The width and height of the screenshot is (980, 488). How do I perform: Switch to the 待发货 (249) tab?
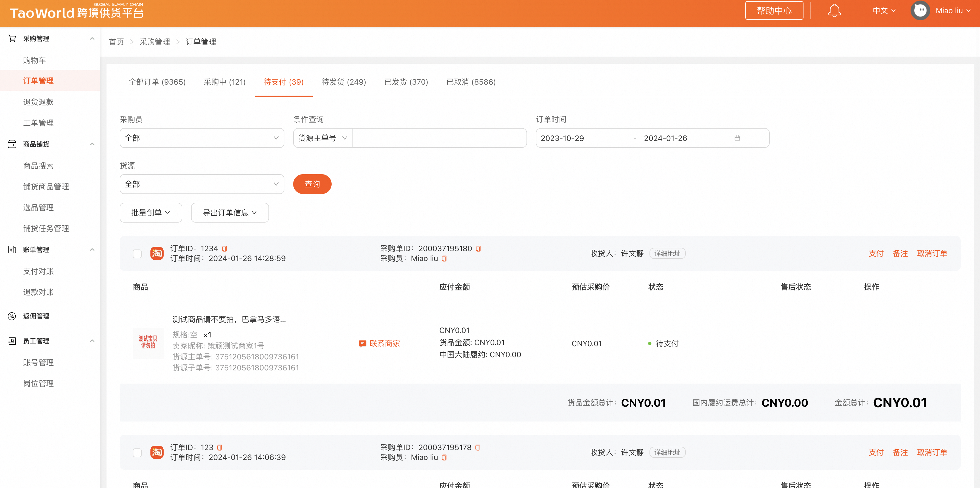tap(343, 82)
